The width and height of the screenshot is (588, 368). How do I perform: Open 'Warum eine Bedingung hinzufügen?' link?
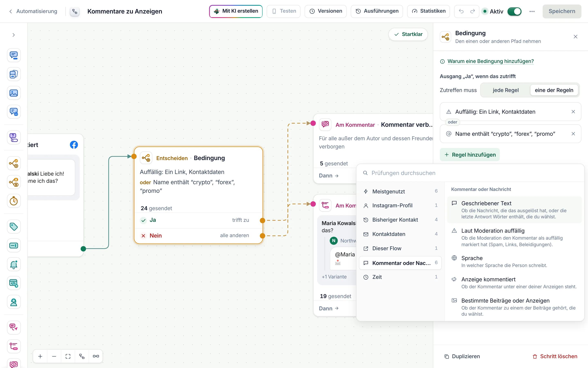click(x=491, y=61)
